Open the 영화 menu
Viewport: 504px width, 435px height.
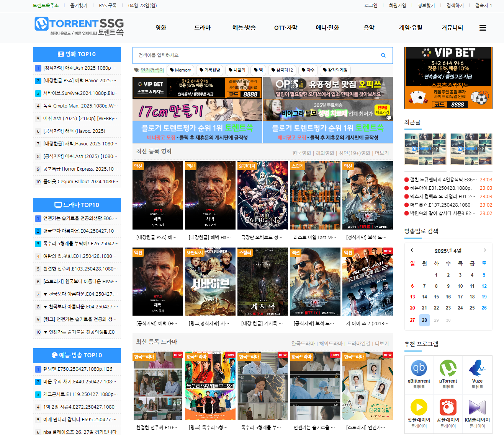[161, 28]
